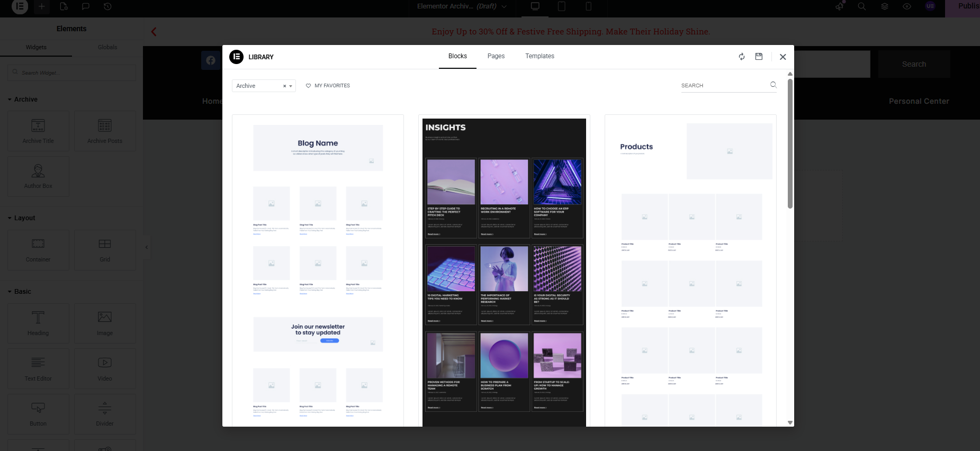Open the Widgets tab
980x451 pixels.
click(36, 47)
